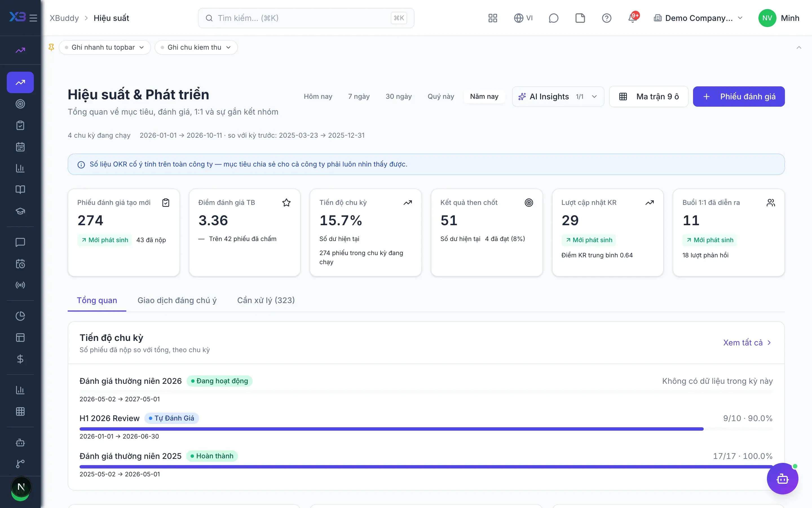Select the 7 ngày time range
Image resolution: width=812 pixels, height=508 pixels.
pyautogui.click(x=359, y=97)
